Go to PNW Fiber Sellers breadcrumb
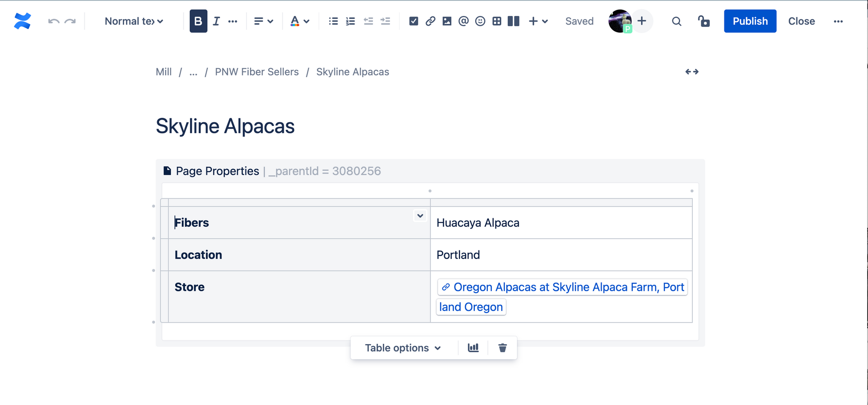The height and width of the screenshot is (405, 868). click(x=257, y=72)
